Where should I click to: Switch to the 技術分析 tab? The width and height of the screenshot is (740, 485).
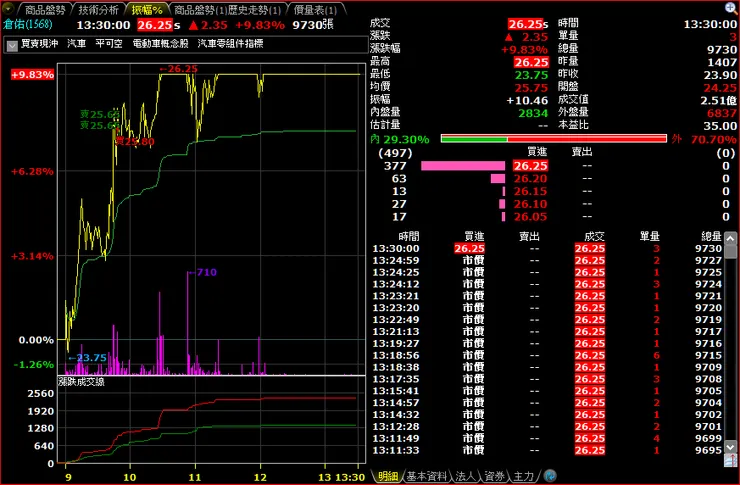[x=98, y=9]
